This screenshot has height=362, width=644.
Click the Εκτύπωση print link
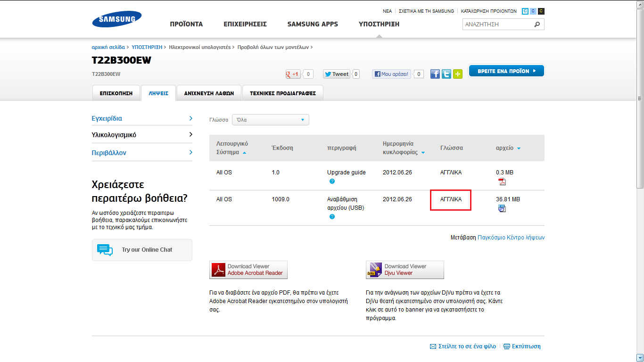[526, 346]
